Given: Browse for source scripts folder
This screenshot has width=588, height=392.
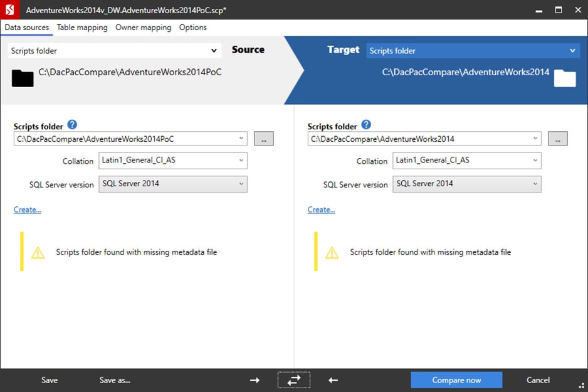Looking at the screenshot, I should (x=264, y=139).
